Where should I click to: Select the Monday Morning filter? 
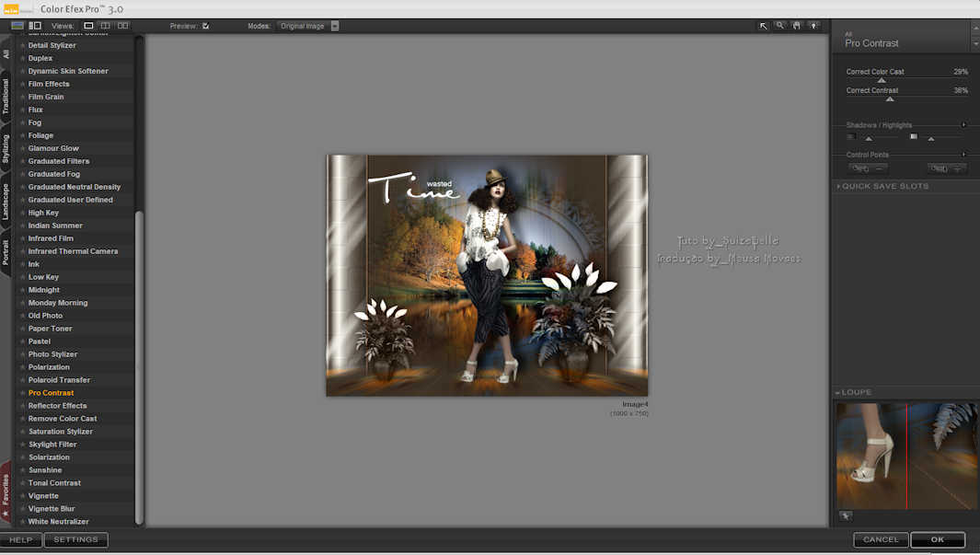pos(57,303)
